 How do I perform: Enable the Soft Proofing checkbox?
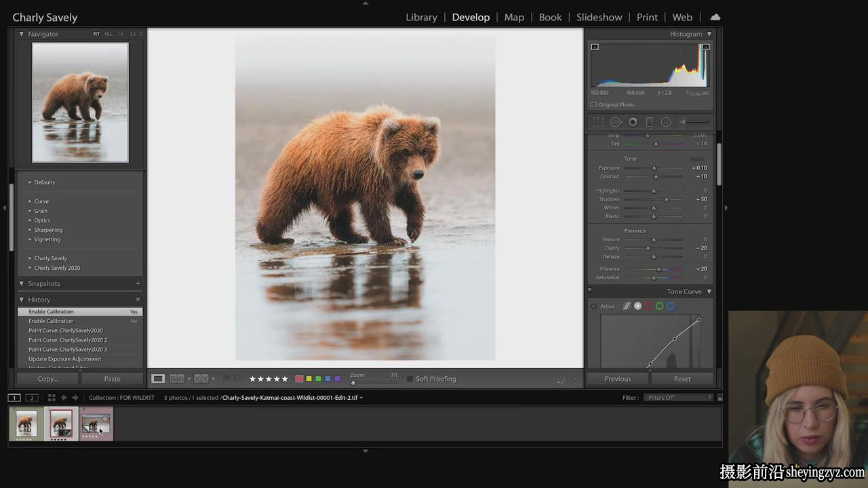(x=410, y=379)
